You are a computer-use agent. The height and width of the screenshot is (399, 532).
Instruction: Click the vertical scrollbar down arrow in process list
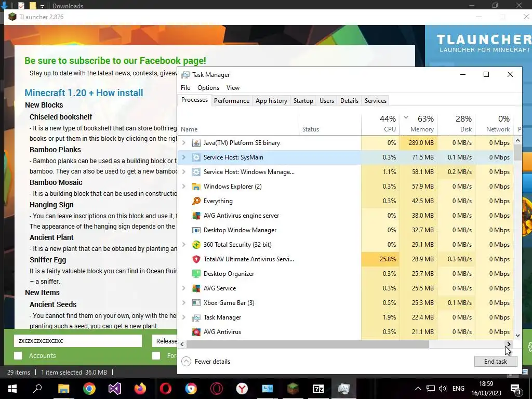pos(517,336)
